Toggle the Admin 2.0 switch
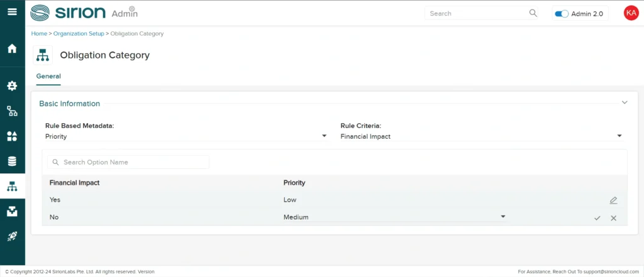644x277 pixels. point(562,14)
